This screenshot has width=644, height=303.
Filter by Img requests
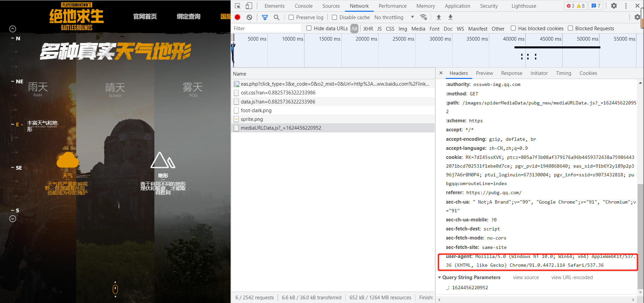(x=403, y=29)
